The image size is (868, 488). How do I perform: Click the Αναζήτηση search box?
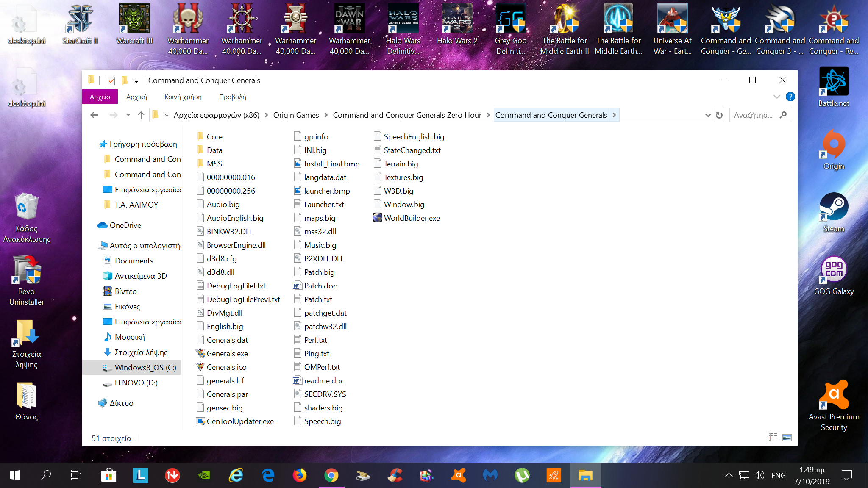[760, 115]
